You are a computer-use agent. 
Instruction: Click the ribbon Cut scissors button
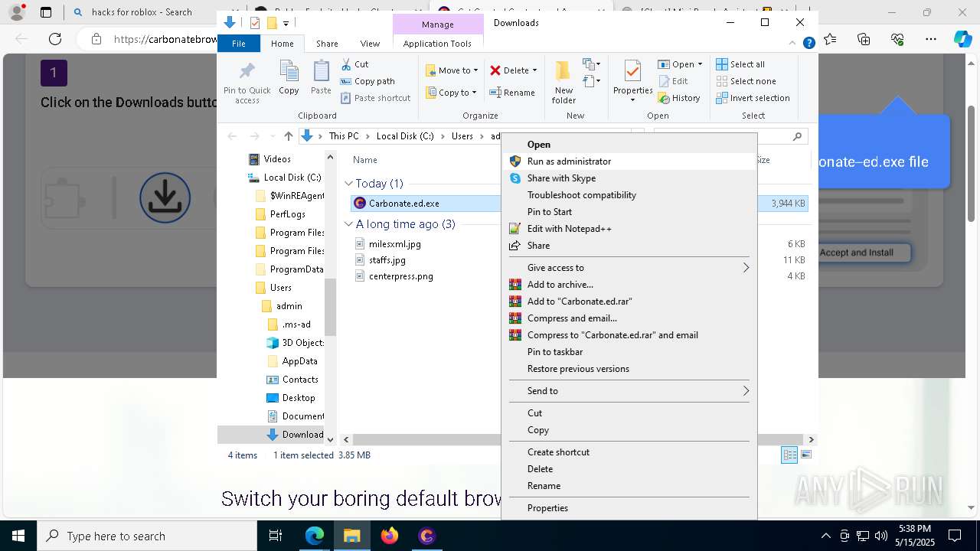pyautogui.click(x=354, y=64)
